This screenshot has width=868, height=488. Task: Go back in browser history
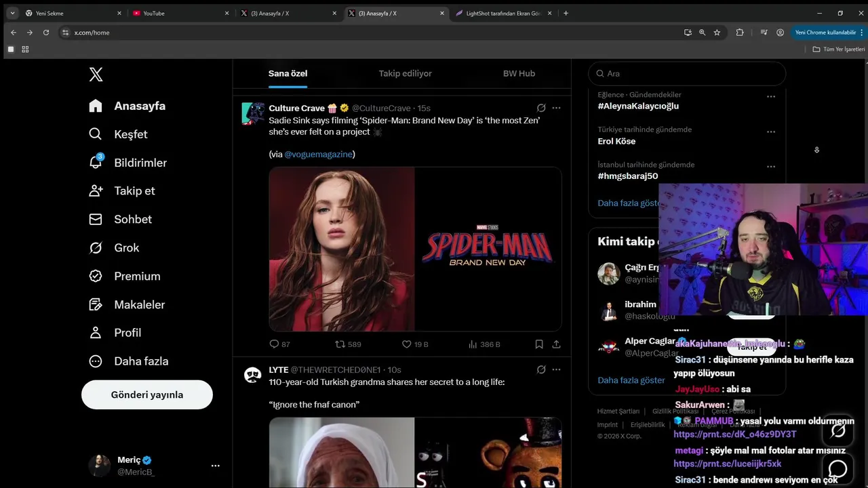pyautogui.click(x=14, y=33)
